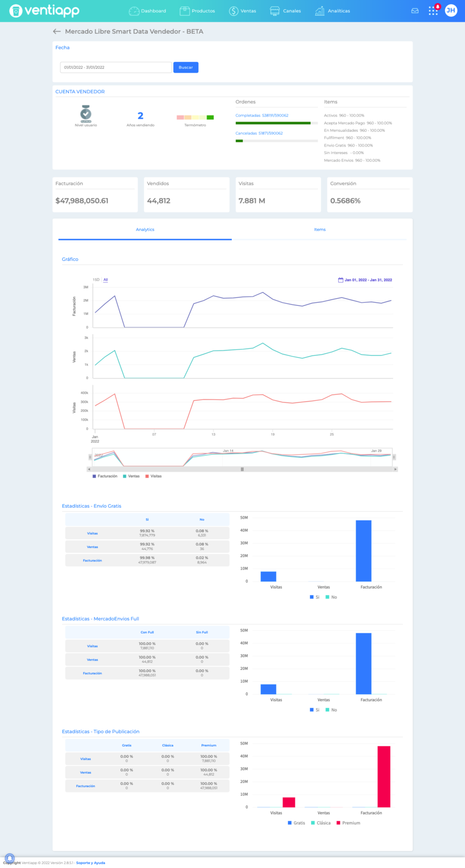Screen dimensions: 465x868
Task: Click the ventiapp logo
Action: (x=44, y=10)
